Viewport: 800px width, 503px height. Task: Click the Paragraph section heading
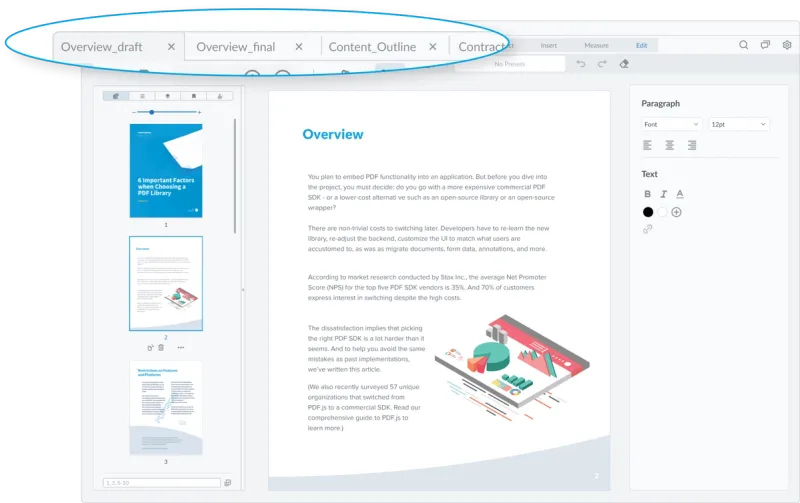660,104
